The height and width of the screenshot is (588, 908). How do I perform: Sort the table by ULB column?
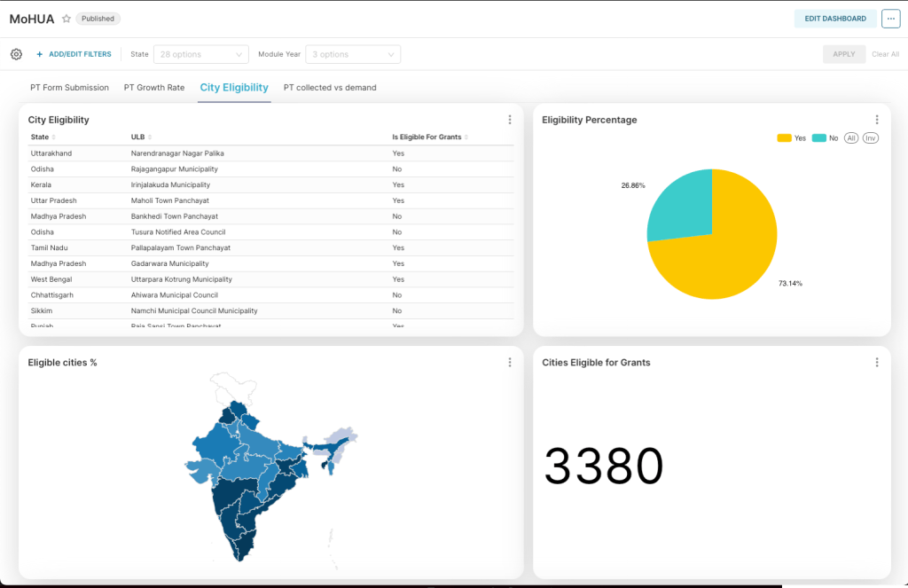(141, 137)
